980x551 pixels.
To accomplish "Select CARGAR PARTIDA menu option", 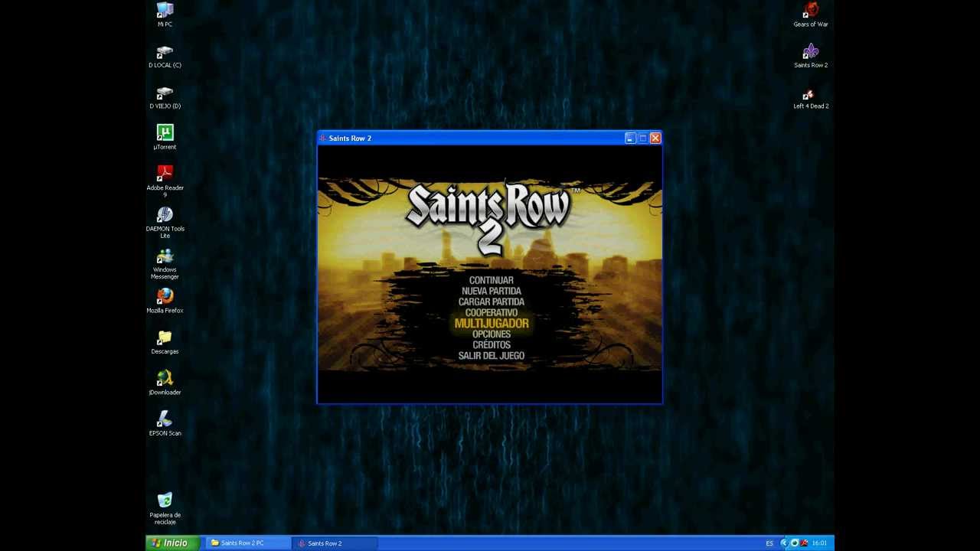I will [491, 302].
